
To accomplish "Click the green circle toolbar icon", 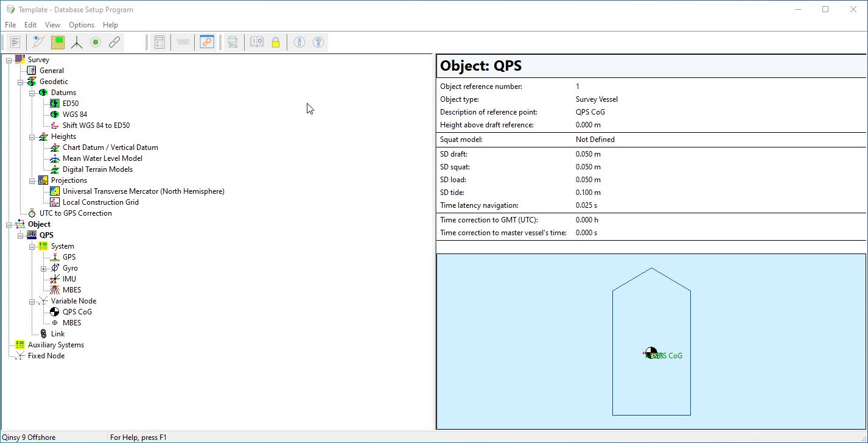I will [96, 42].
